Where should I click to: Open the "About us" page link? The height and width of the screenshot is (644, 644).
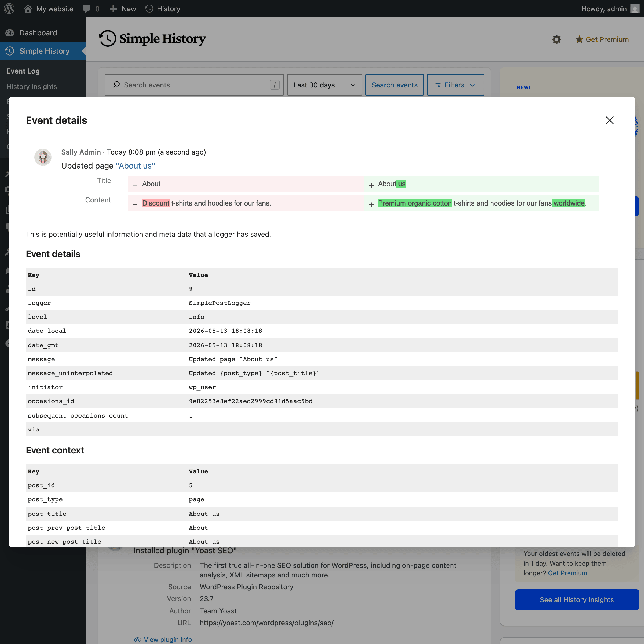coord(135,166)
